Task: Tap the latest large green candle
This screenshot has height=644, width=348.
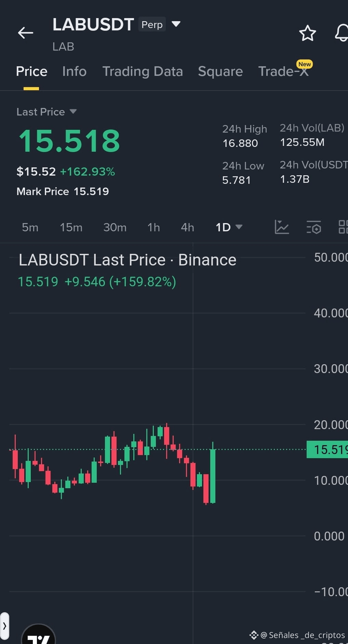Action: click(x=213, y=476)
